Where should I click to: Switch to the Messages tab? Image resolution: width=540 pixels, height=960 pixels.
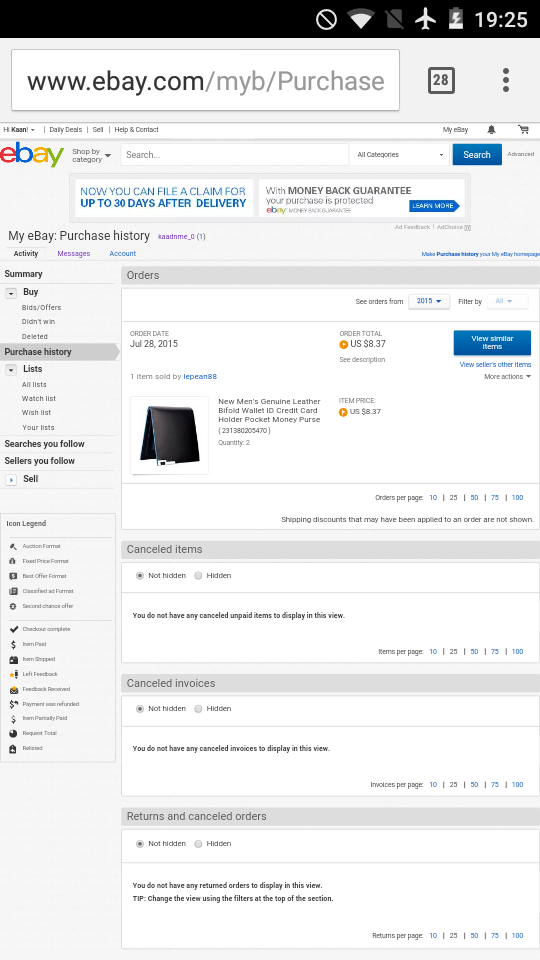tap(73, 253)
